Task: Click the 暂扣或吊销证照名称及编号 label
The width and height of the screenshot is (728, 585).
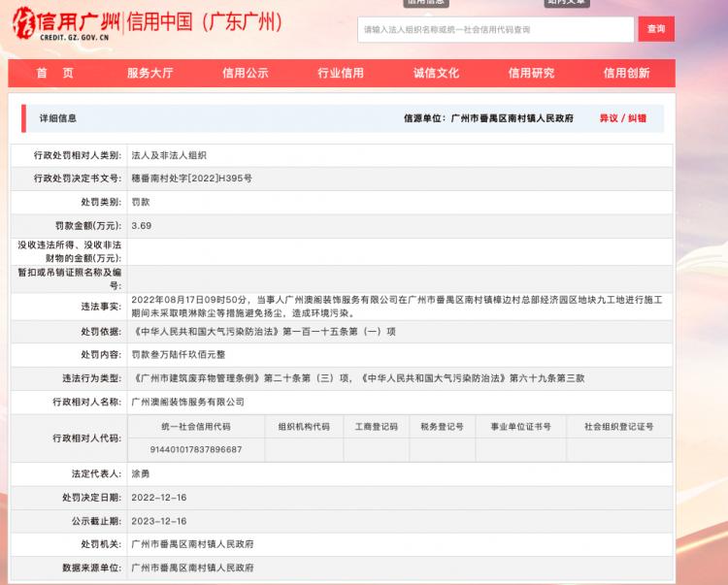Action: click(70, 278)
